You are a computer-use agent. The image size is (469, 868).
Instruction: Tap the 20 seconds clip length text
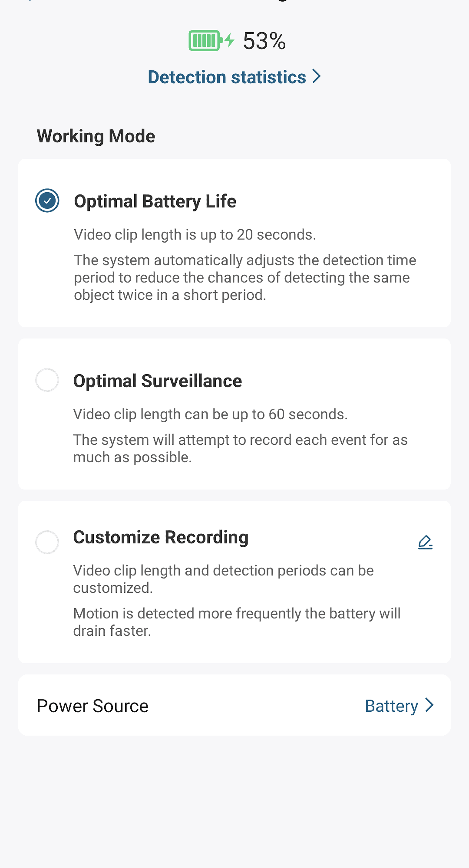click(195, 235)
